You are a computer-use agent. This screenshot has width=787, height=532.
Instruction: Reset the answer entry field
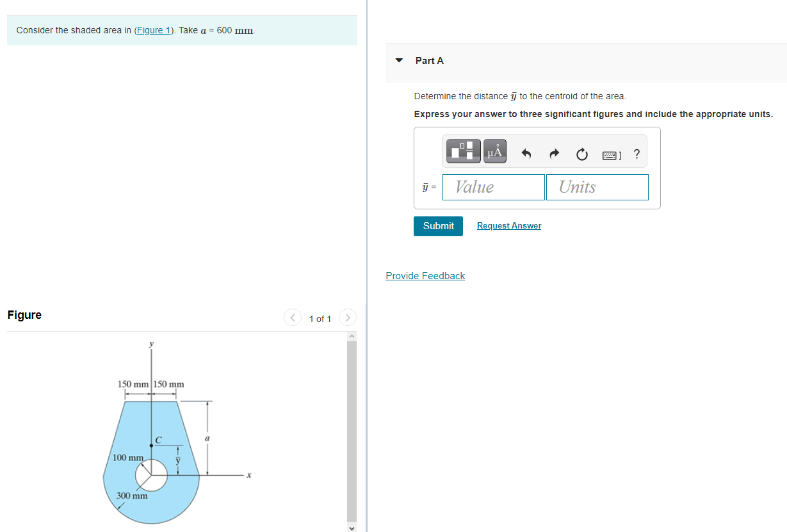[x=581, y=154]
